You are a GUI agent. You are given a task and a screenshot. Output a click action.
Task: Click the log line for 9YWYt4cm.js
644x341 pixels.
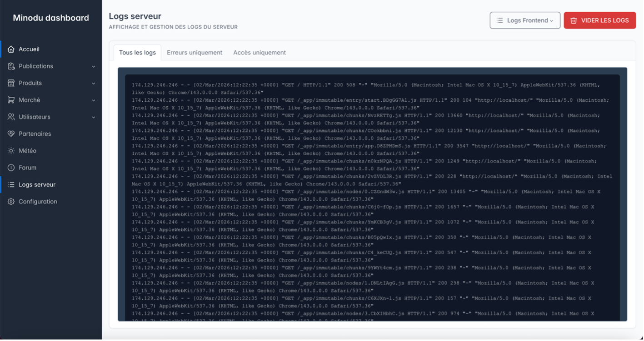point(361,272)
